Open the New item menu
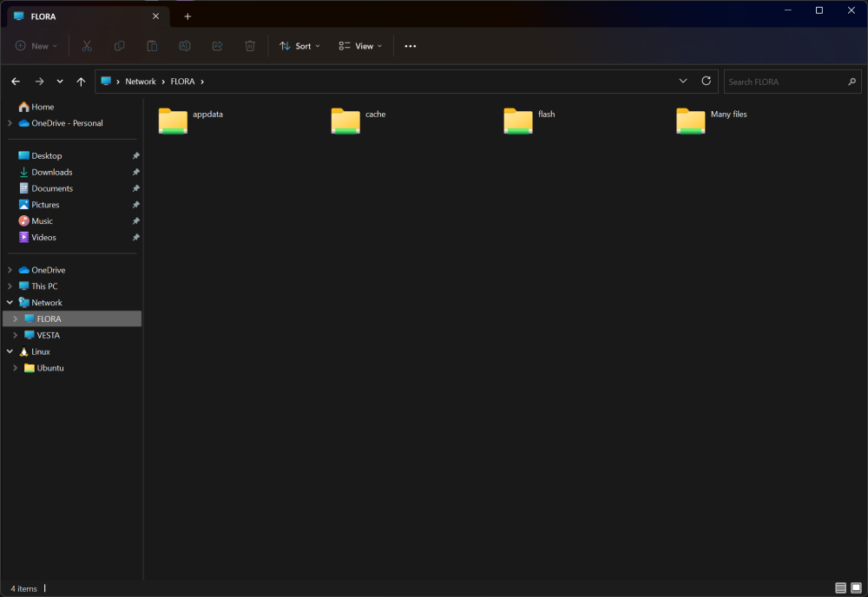This screenshot has width=868, height=597. (36, 46)
